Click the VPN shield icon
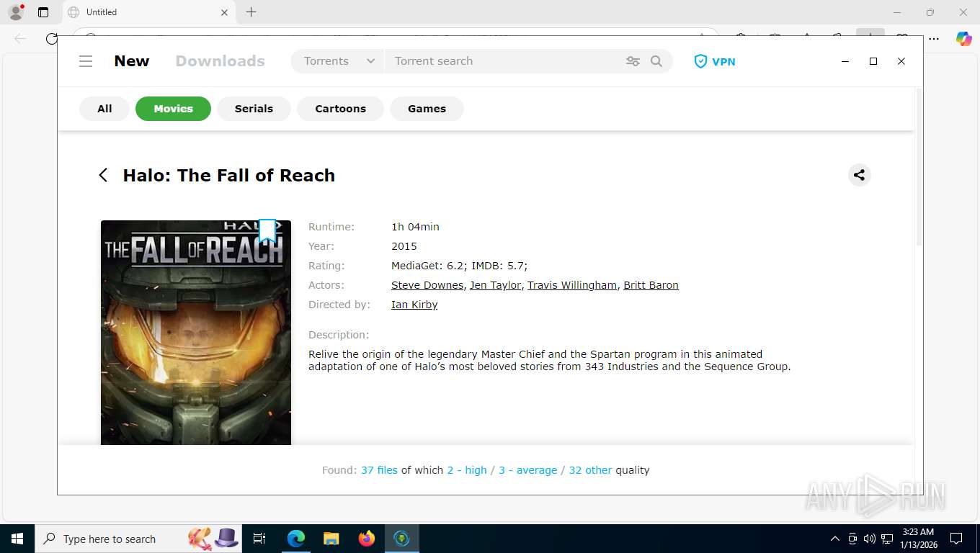Image resolution: width=980 pixels, height=553 pixels. [700, 61]
